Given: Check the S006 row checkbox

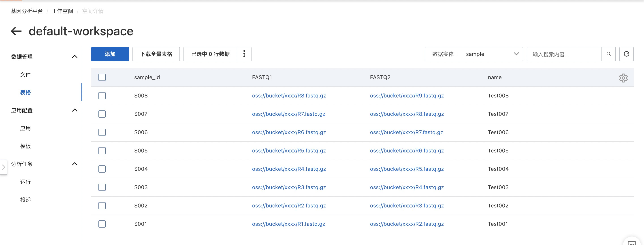Looking at the screenshot, I should coord(102,132).
